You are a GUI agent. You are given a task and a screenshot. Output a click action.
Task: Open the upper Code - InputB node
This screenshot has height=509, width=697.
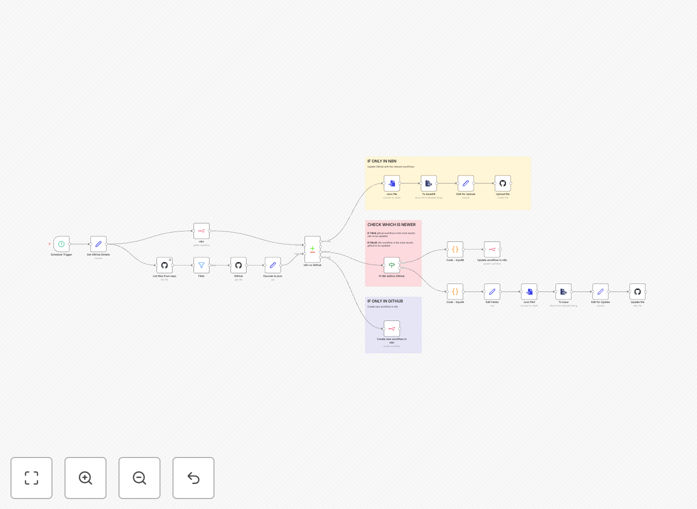[455, 249]
